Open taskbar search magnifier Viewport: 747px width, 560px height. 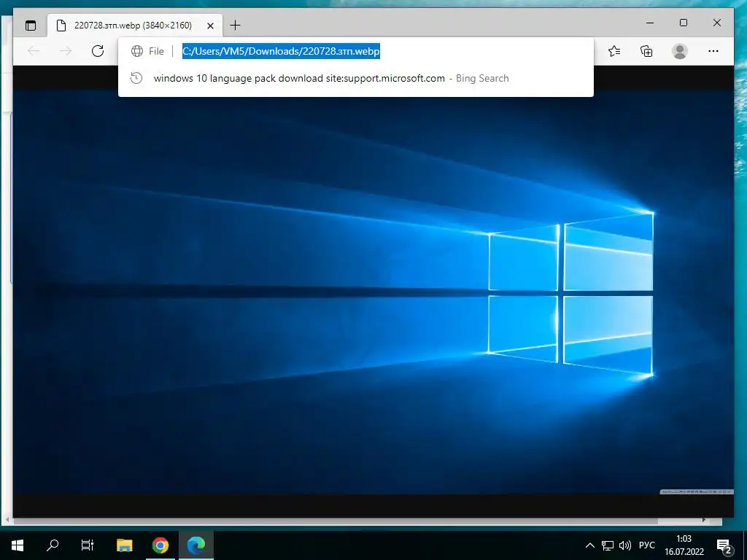[x=53, y=545]
